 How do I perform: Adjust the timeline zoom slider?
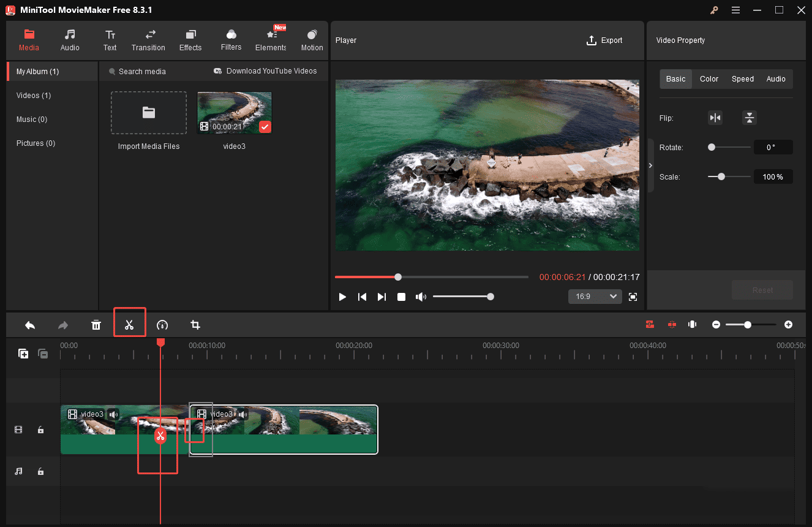tap(748, 324)
